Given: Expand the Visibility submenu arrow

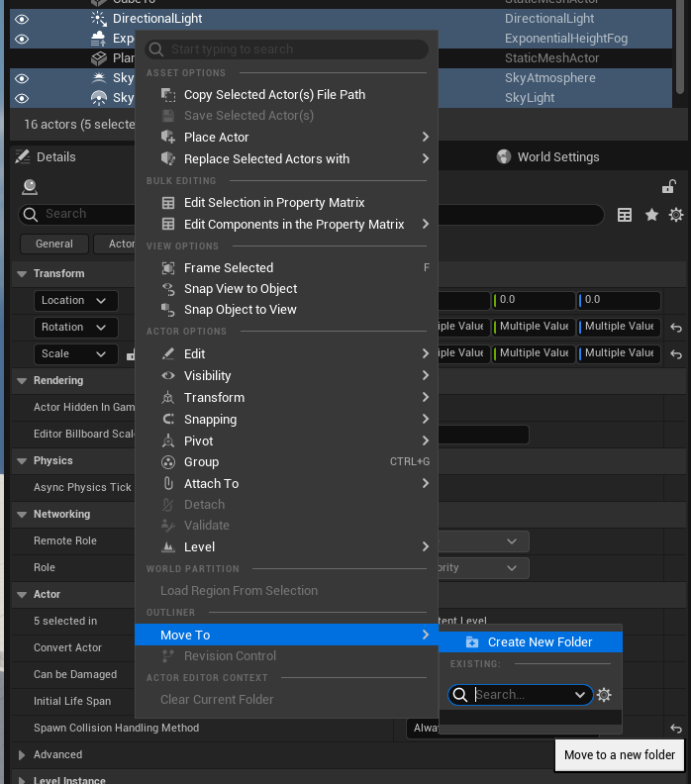Looking at the screenshot, I should tap(425, 375).
